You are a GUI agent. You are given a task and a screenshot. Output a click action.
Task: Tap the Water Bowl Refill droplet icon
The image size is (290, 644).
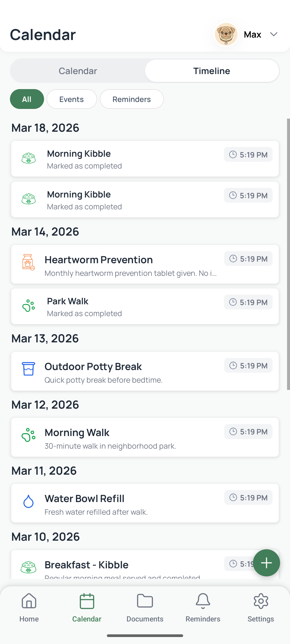(x=28, y=501)
